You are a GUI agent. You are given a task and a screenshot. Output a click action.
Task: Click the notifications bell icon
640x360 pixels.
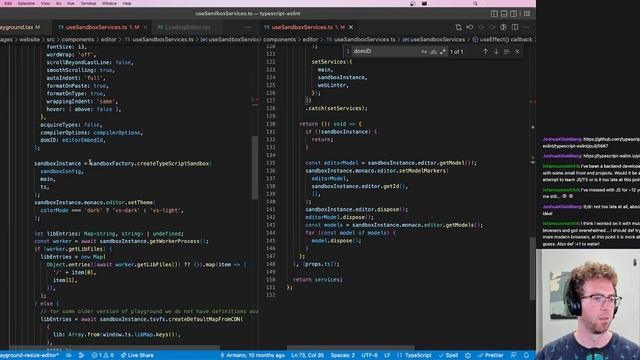pos(527,355)
